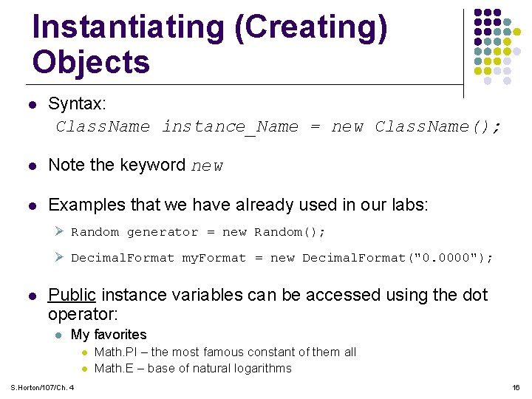
Task: Select the syntax code line "Class.Name instance_Name"
Action: 279,127
